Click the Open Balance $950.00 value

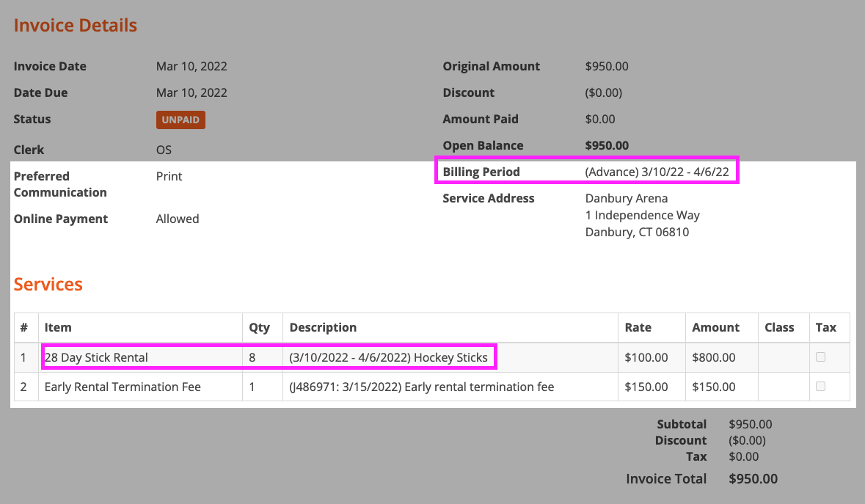point(607,145)
